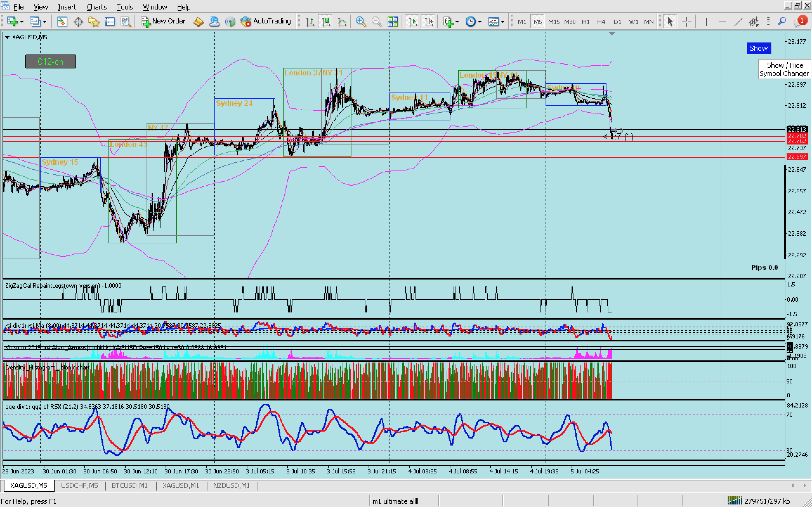Select the Crosshair cursor tool

(686, 22)
